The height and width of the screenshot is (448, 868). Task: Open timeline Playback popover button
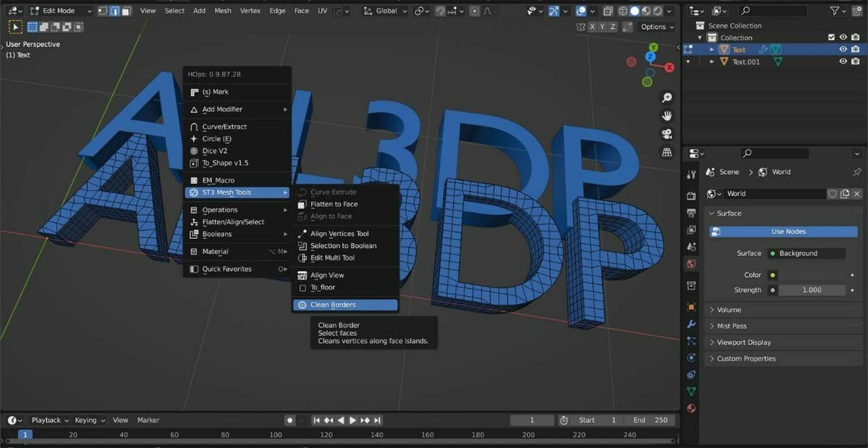(49, 420)
